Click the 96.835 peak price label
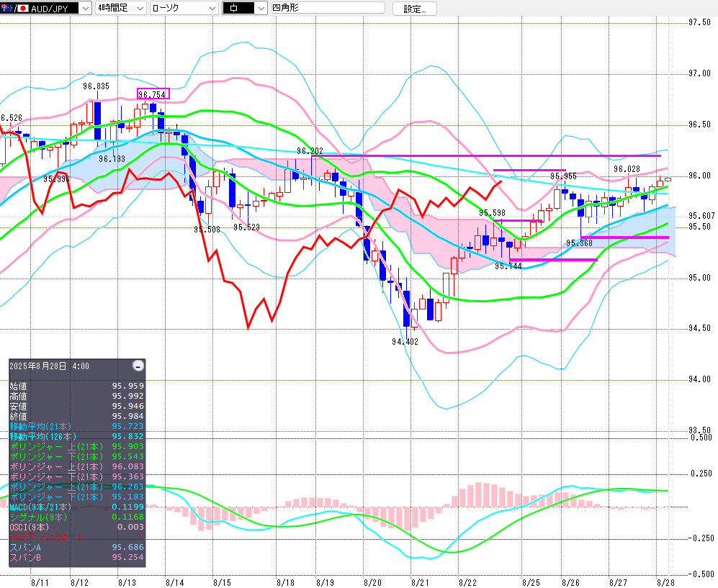The image size is (718, 588). [97, 86]
